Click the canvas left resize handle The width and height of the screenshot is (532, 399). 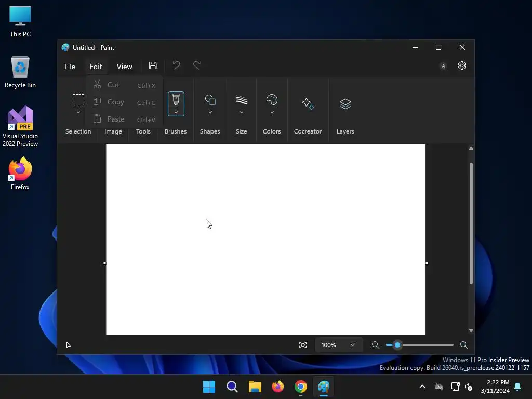[104, 263]
